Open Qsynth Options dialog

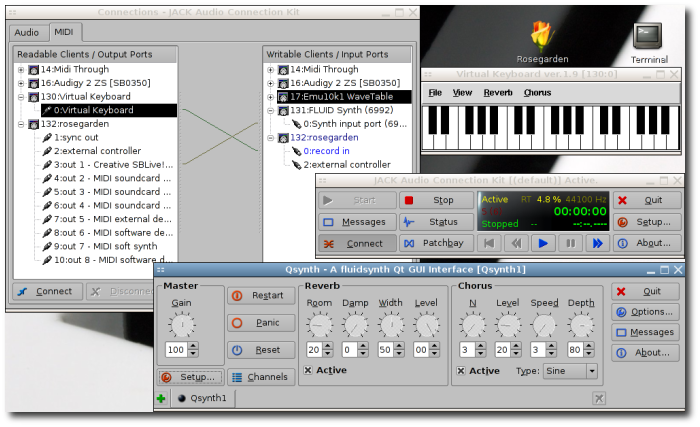[x=646, y=312]
